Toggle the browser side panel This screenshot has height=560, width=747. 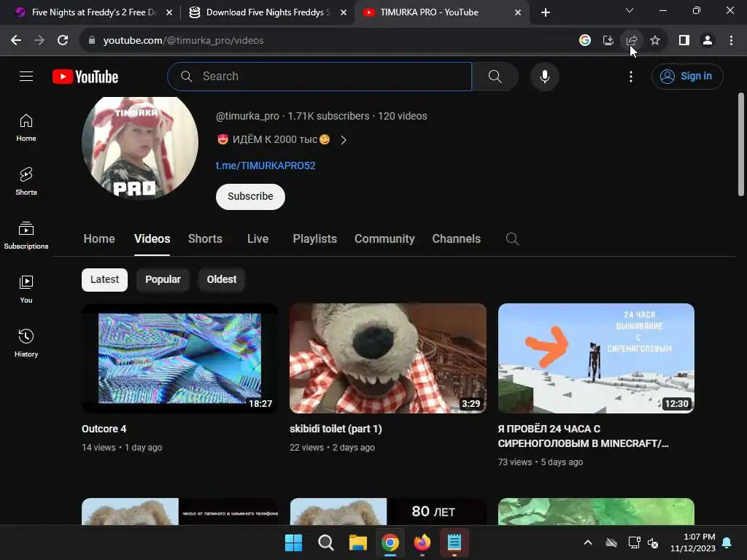click(684, 41)
